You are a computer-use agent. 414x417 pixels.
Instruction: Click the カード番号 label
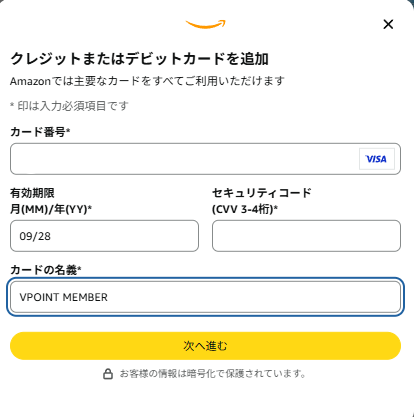[40, 132]
